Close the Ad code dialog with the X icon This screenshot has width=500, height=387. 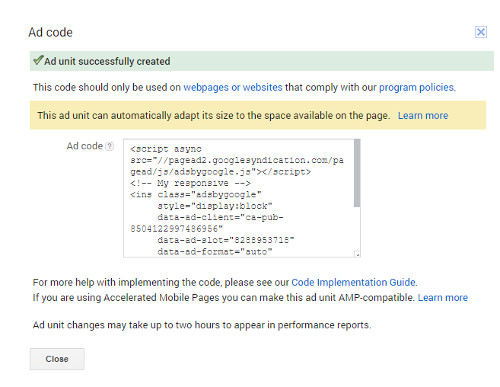481,32
